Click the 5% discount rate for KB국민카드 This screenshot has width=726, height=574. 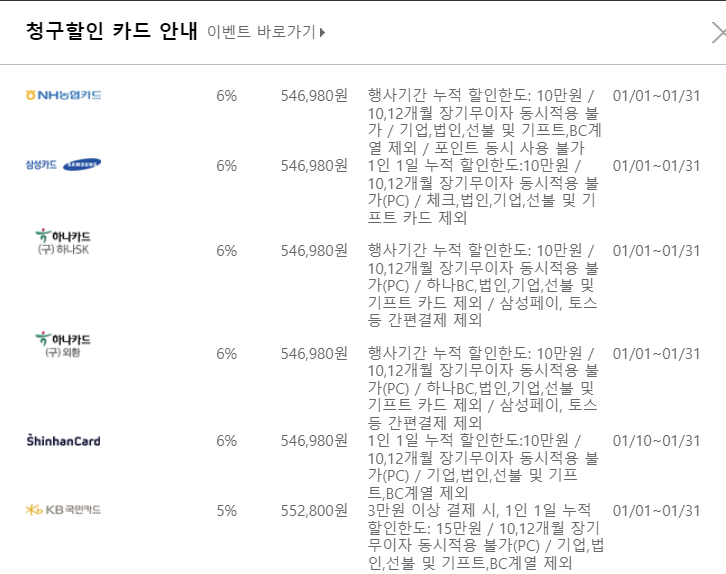(226, 511)
